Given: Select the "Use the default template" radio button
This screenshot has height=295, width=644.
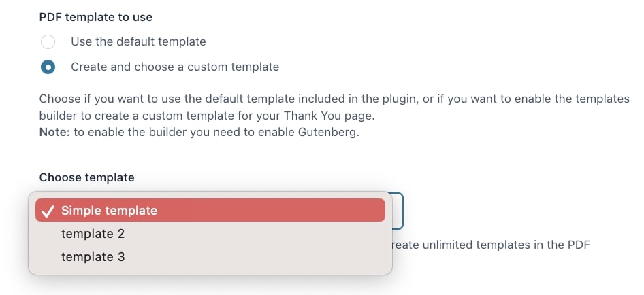Looking at the screenshot, I should [48, 42].
